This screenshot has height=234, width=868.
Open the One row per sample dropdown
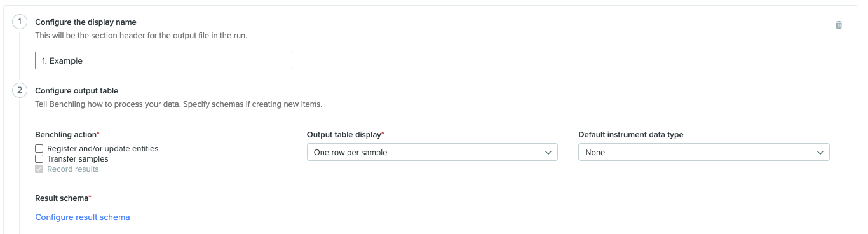[432, 153]
